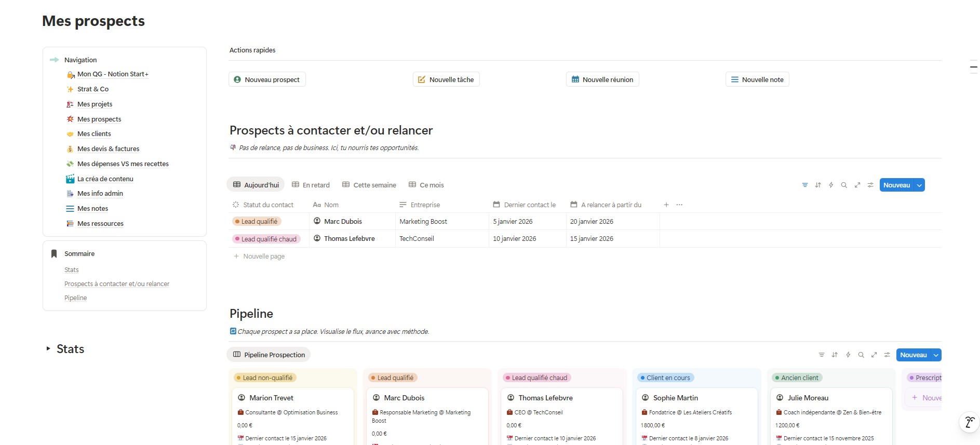
Task: Switch to the Cette semaine view tab
Action: [369, 185]
